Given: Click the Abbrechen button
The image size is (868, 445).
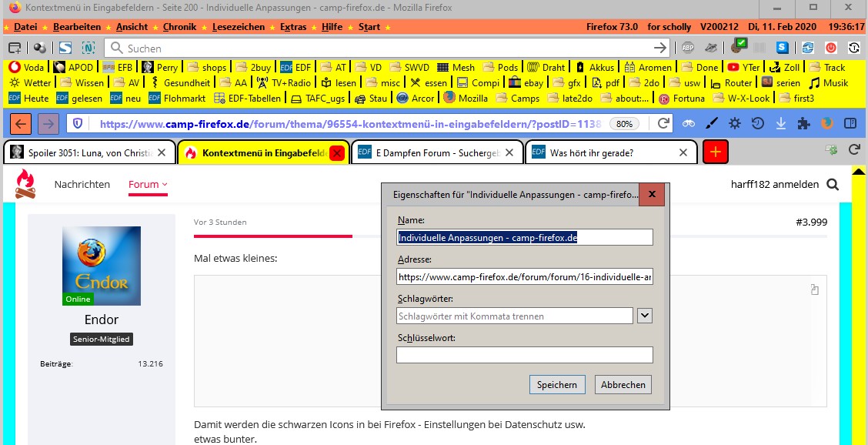Looking at the screenshot, I should click(623, 385).
